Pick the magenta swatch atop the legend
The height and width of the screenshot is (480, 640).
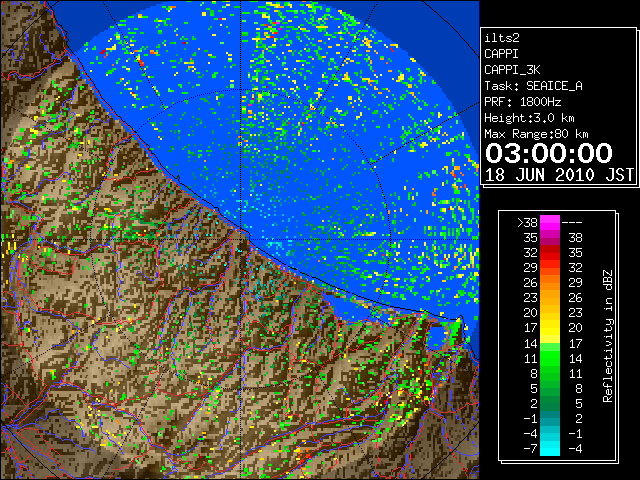[550, 222]
